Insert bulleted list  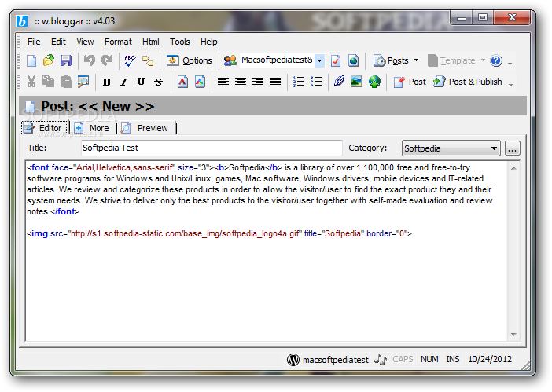coord(316,82)
